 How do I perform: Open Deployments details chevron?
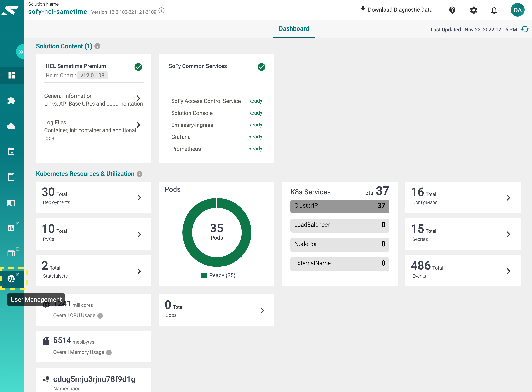(139, 197)
